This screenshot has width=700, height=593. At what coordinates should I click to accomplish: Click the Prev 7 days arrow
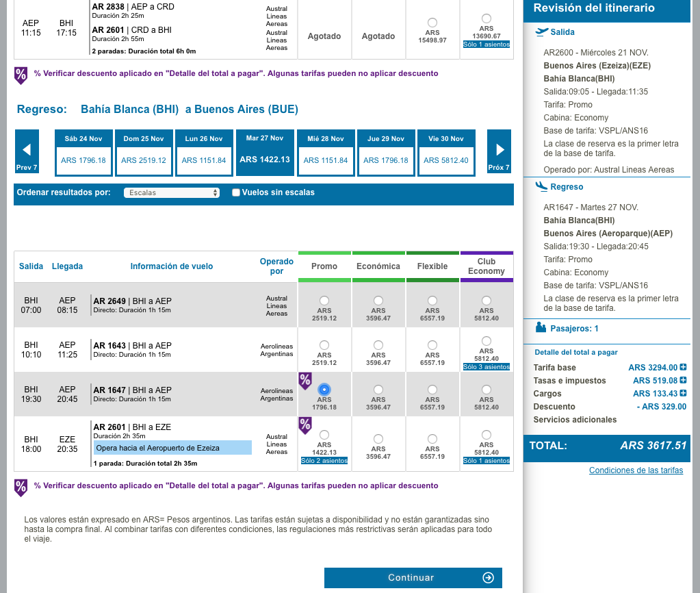click(27, 152)
